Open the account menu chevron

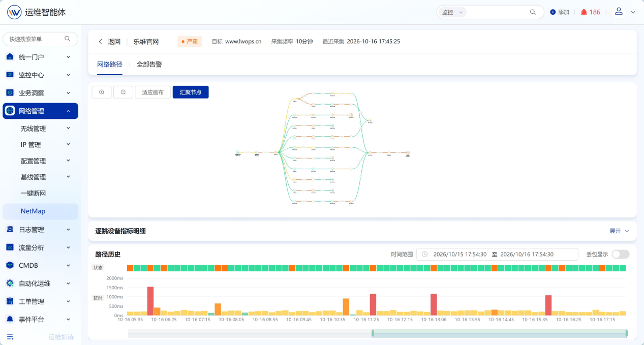click(633, 12)
